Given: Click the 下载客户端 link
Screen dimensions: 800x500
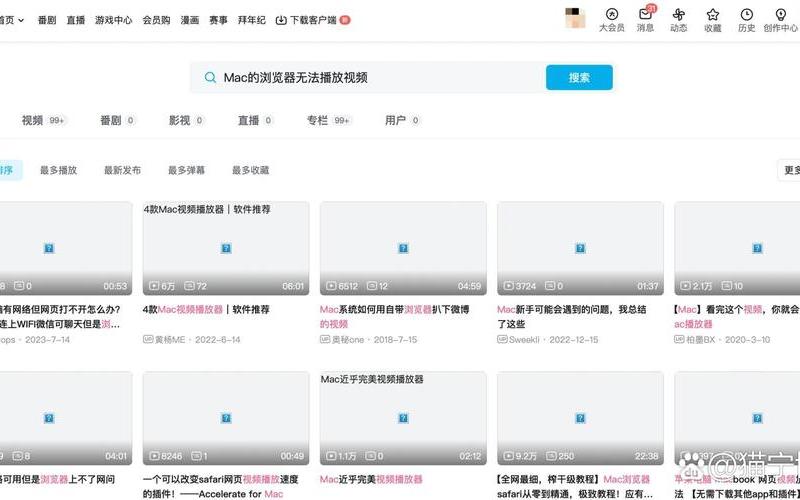Looking at the screenshot, I should pyautogui.click(x=313, y=20).
